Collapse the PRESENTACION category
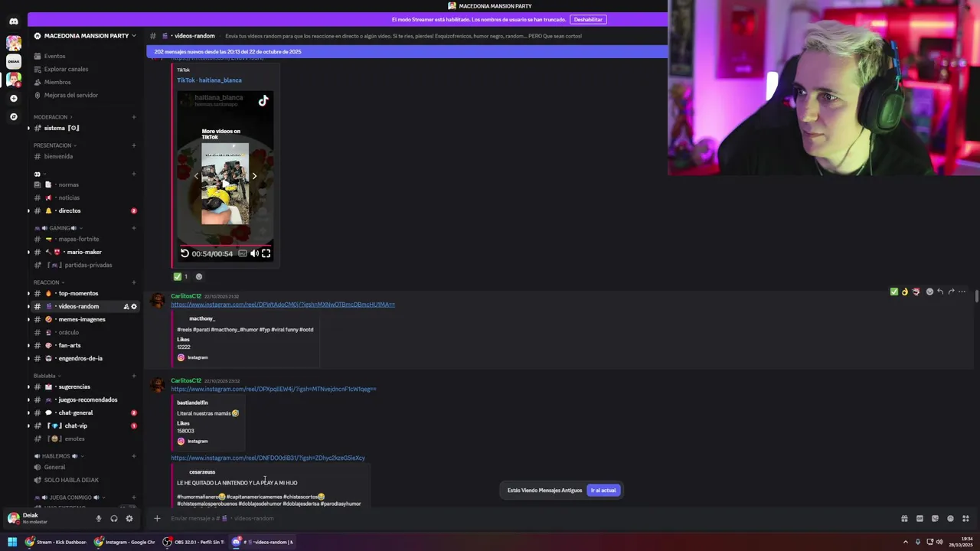The image size is (980, 551). 54,145
